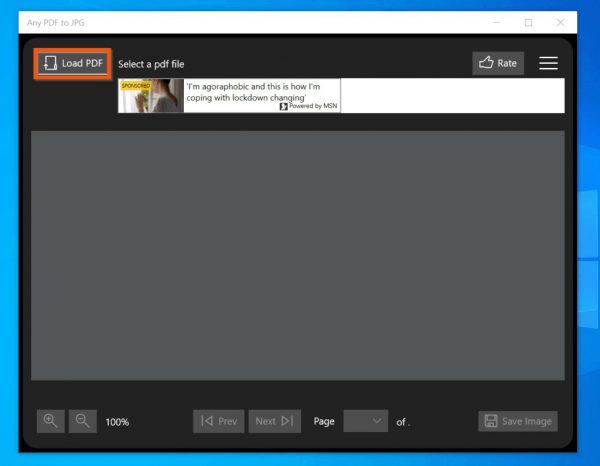The height and width of the screenshot is (466, 600).
Task: Zoom in with the magnifier plus icon
Action: tap(51, 421)
